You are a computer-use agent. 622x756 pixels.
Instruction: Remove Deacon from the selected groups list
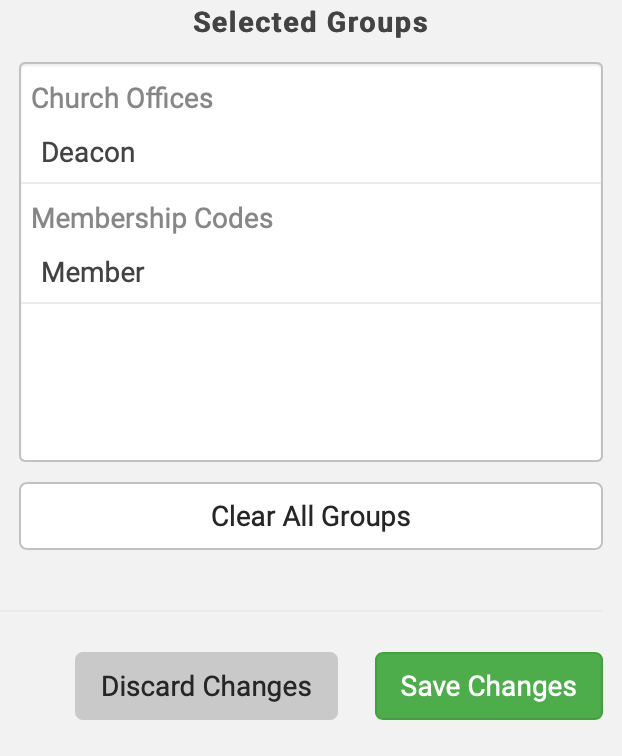88,153
